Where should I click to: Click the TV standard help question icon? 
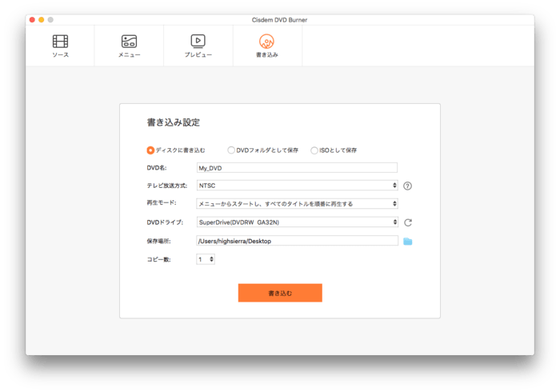pyautogui.click(x=407, y=186)
